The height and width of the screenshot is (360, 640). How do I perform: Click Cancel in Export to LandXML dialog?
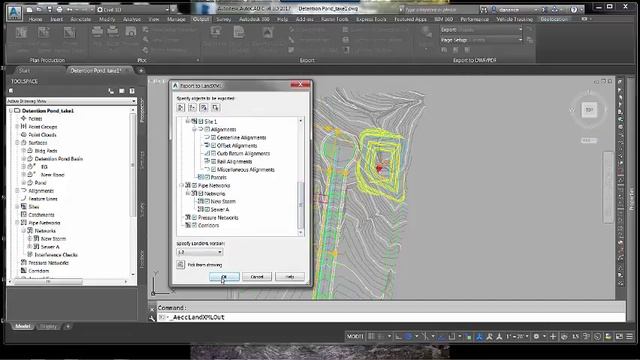point(257,277)
